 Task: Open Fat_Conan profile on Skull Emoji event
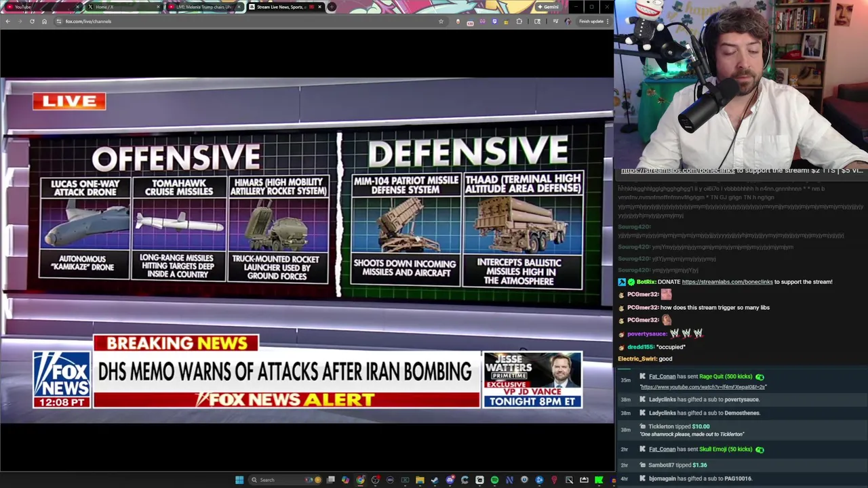point(662,449)
